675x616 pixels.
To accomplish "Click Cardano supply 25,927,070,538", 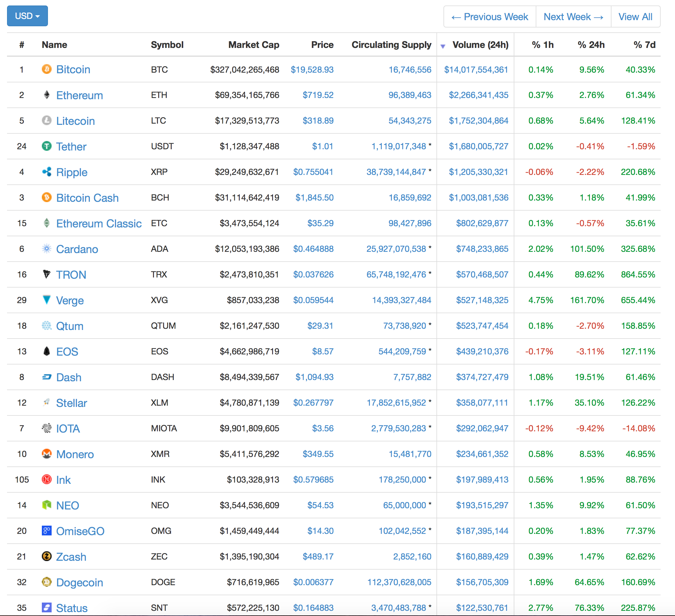I will pos(396,248).
